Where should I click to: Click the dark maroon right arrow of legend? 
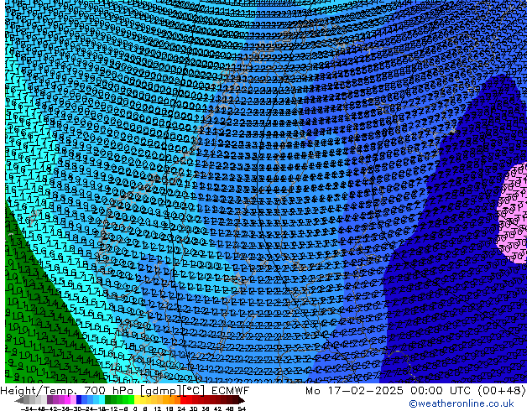point(242,400)
